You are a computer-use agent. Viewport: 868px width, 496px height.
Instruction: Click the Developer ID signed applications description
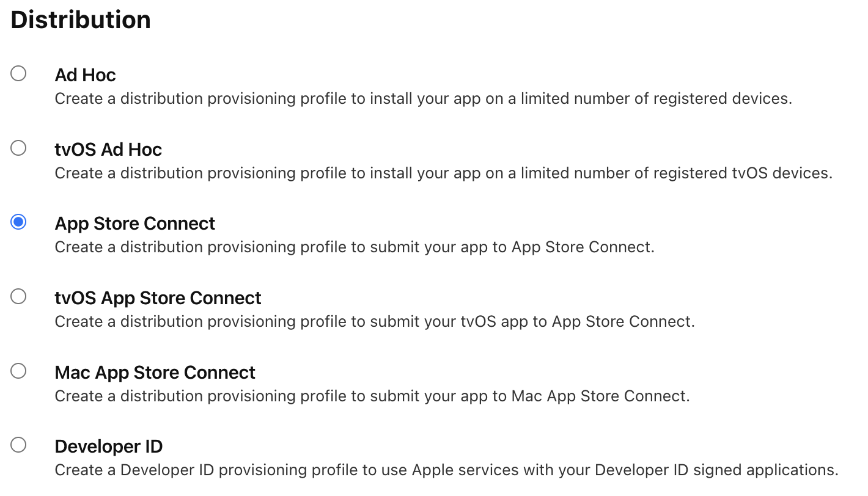446,470
